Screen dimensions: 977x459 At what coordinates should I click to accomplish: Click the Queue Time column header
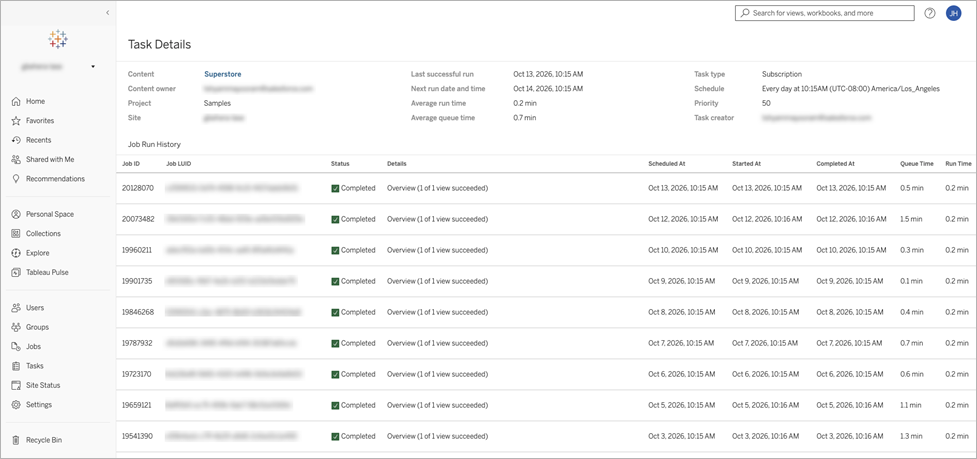917,164
